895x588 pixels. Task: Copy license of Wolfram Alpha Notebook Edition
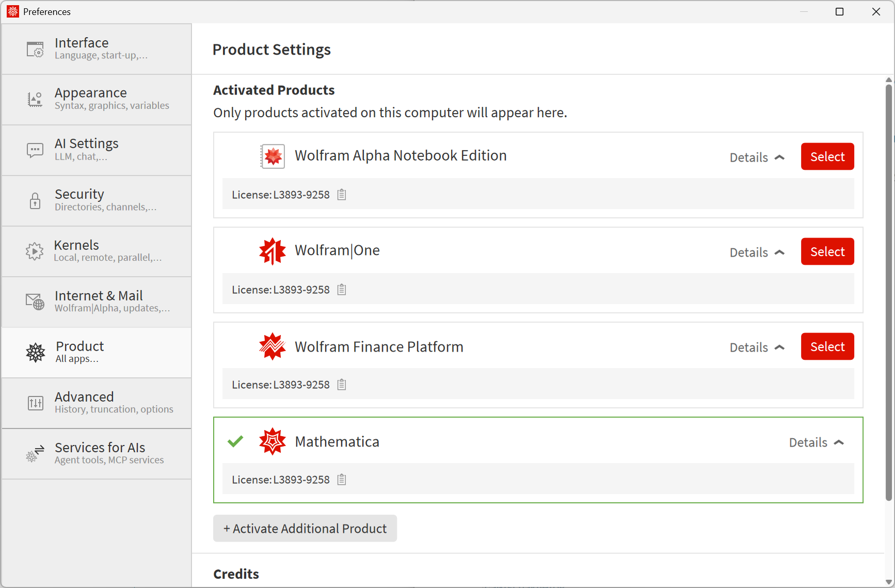coord(342,195)
